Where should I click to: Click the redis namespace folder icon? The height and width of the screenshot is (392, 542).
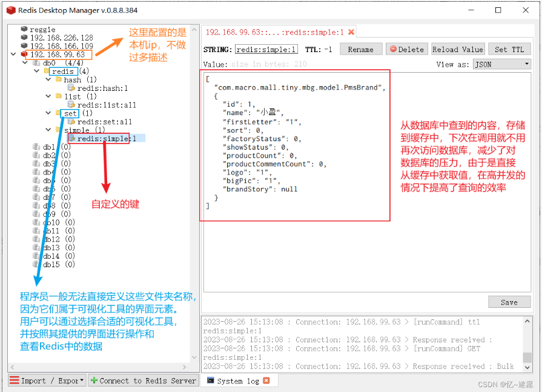(47, 71)
